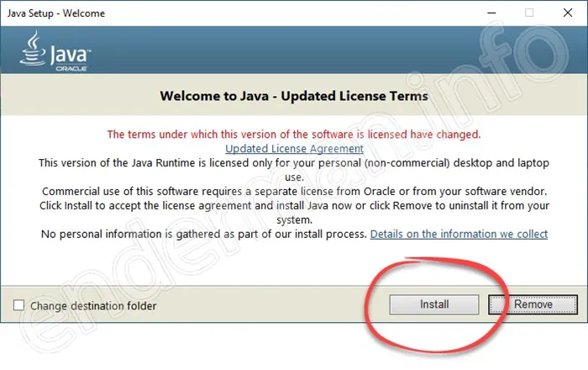588x370 pixels.
Task: Open the Updated License Agreement link
Action: [294, 149]
